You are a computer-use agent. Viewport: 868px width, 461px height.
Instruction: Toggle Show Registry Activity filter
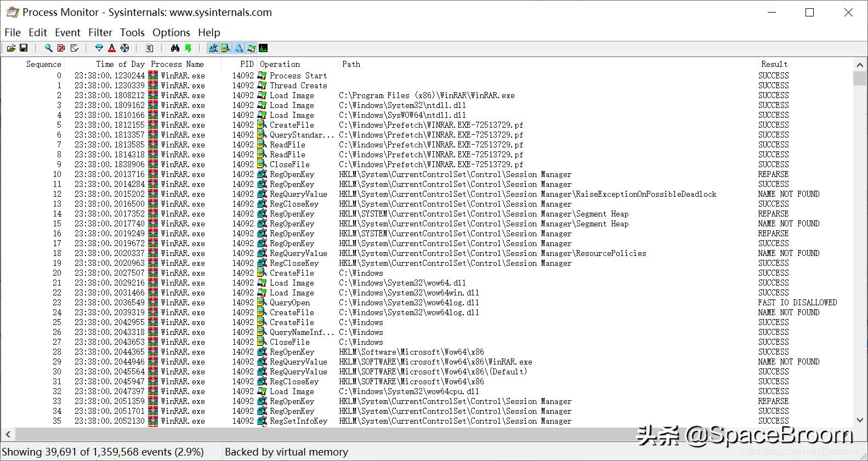pyautogui.click(x=213, y=48)
